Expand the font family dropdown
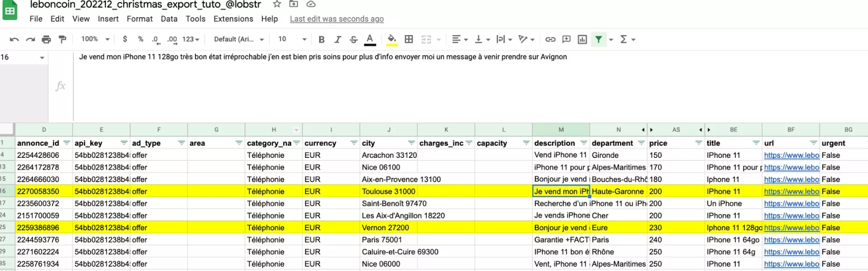Image resolution: width=868 pixels, height=271 pixels. [x=239, y=39]
